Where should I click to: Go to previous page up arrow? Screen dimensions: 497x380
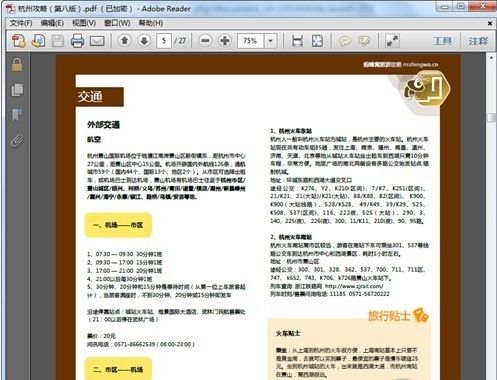point(125,41)
